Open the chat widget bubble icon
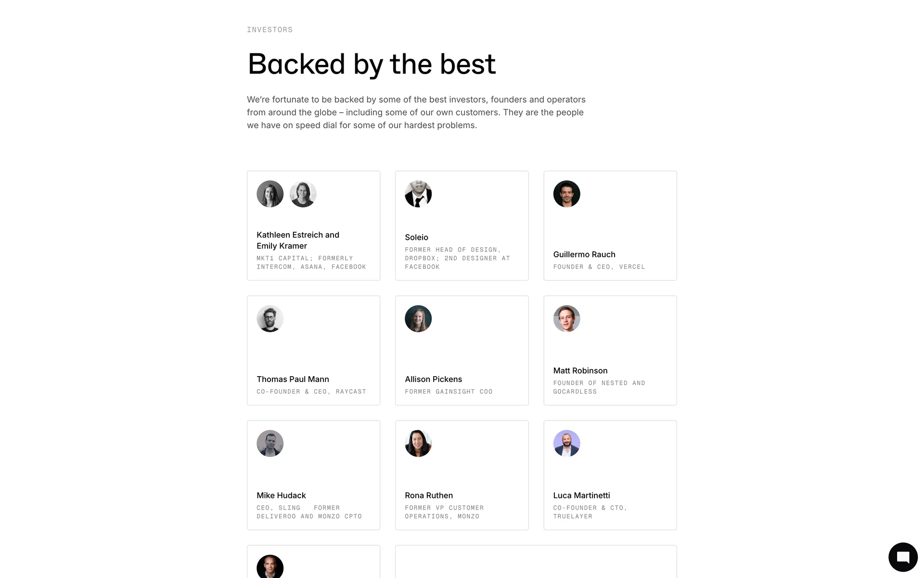Viewport: 924px width, 578px height. [x=903, y=557]
